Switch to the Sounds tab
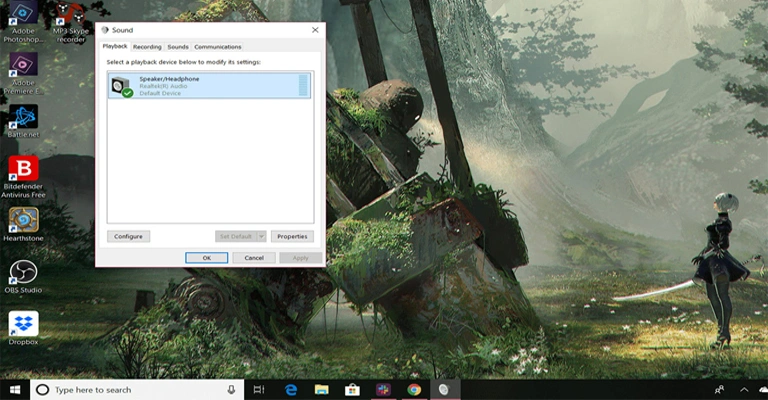Viewport: 768px width, 400px height. pos(178,47)
